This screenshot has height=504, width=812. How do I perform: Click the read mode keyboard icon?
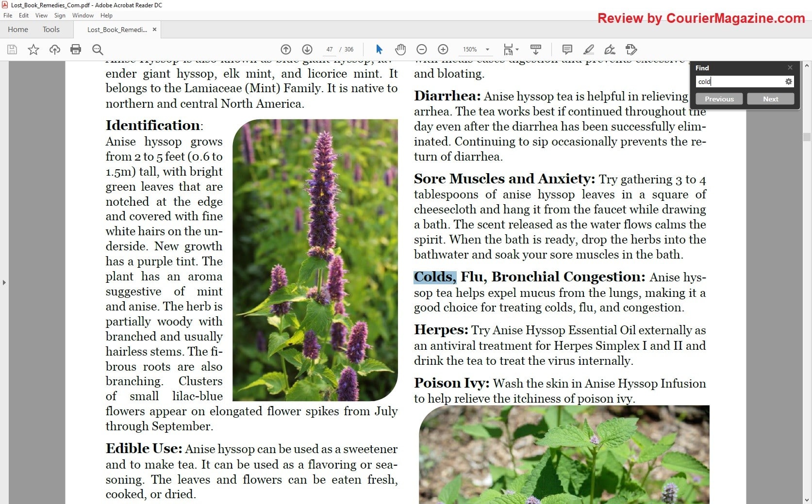[536, 49]
